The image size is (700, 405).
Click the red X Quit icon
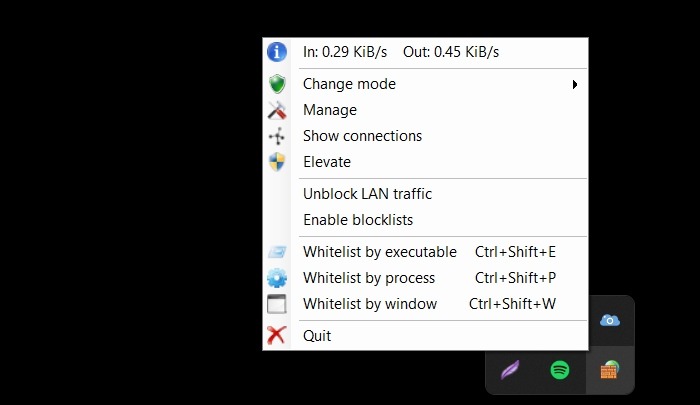pyautogui.click(x=277, y=336)
